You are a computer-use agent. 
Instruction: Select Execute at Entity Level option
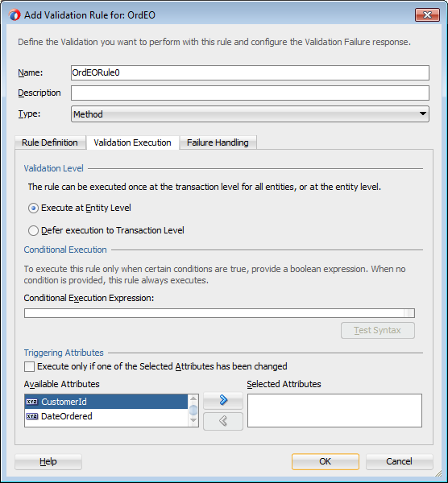33,208
